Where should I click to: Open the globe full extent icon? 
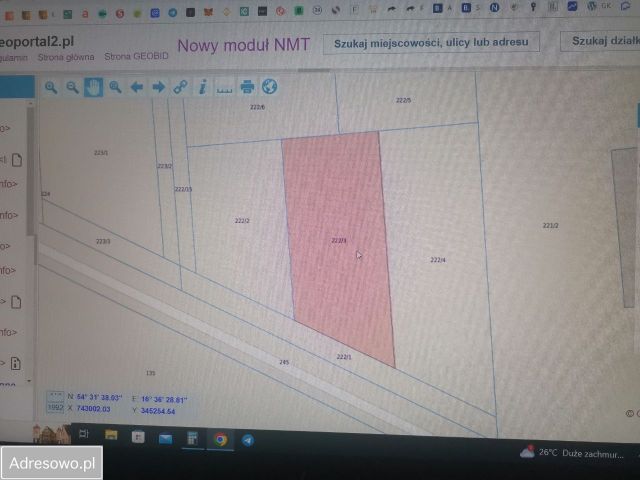click(269, 87)
